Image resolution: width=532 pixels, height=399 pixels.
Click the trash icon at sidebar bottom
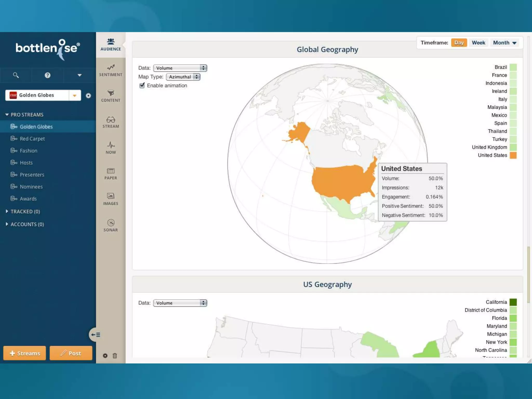tap(115, 356)
